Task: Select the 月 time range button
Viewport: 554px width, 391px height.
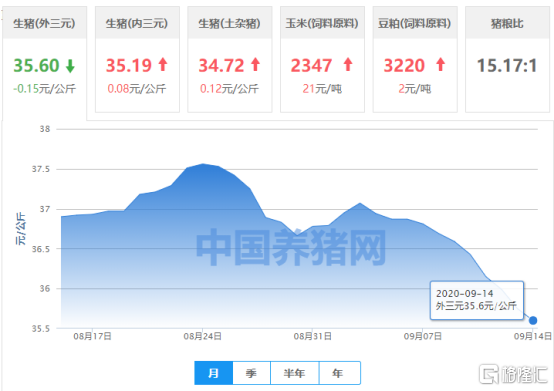Action: (213, 373)
